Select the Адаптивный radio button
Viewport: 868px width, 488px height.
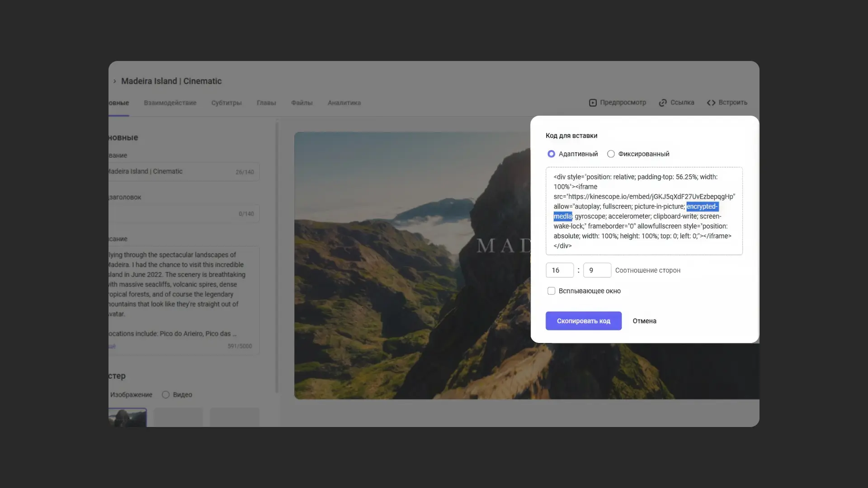551,154
